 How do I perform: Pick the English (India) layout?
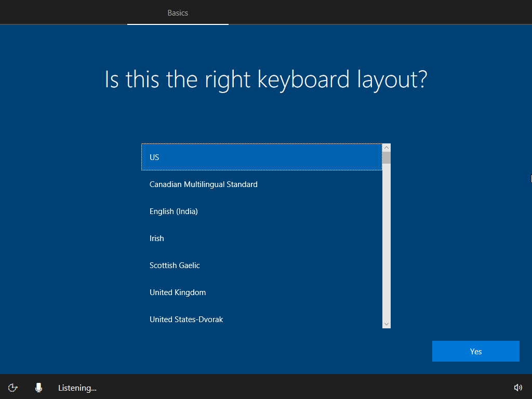pyautogui.click(x=262, y=211)
